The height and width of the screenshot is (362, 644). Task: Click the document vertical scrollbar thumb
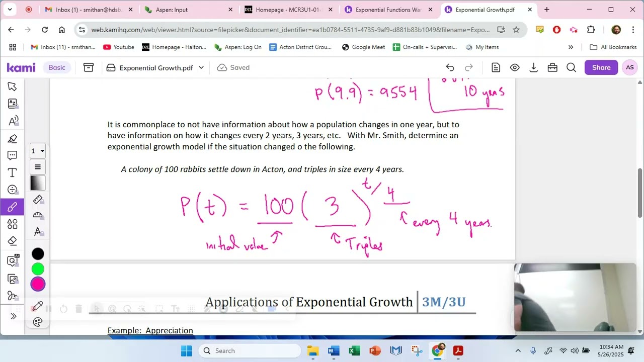[640, 194]
